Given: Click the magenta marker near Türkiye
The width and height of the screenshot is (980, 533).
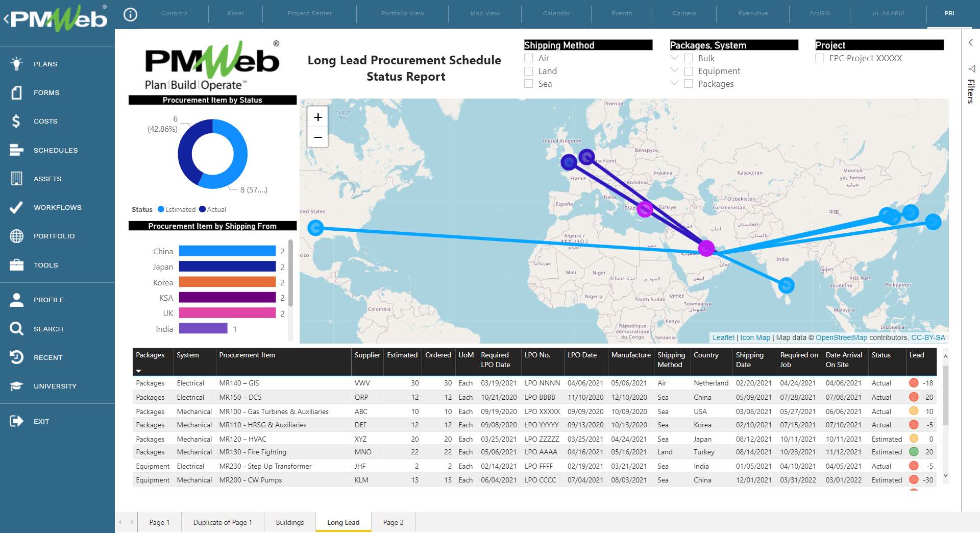Looking at the screenshot, I should point(645,209).
